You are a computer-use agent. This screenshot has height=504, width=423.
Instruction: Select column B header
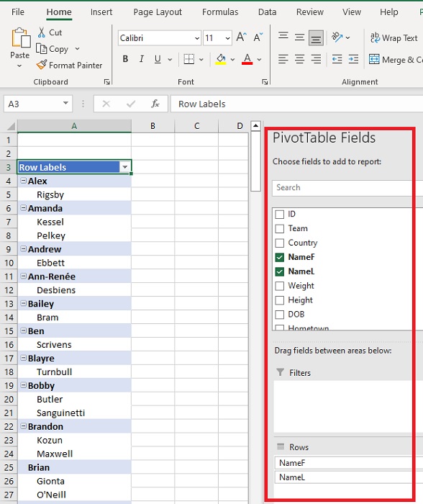[153, 126]
